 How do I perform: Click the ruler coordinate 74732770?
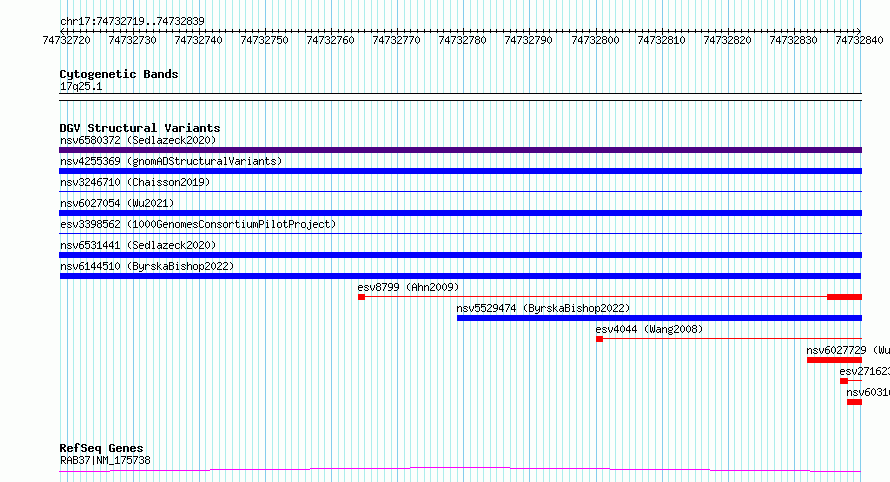point(396,40)
